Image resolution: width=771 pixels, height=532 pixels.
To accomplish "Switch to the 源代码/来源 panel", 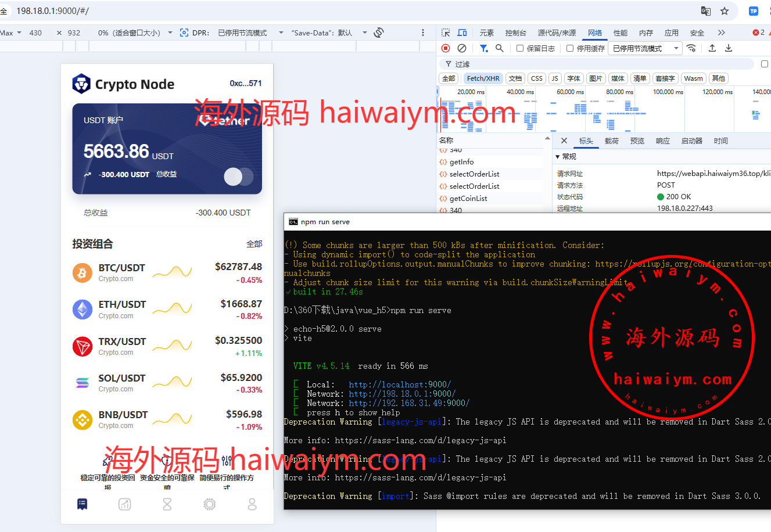I will pos(557,33).
